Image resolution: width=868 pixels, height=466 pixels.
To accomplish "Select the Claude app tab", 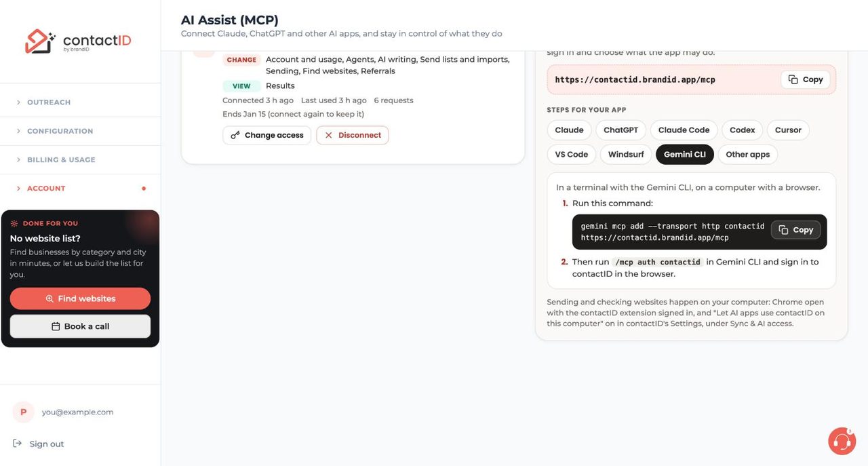I will 569,130.
